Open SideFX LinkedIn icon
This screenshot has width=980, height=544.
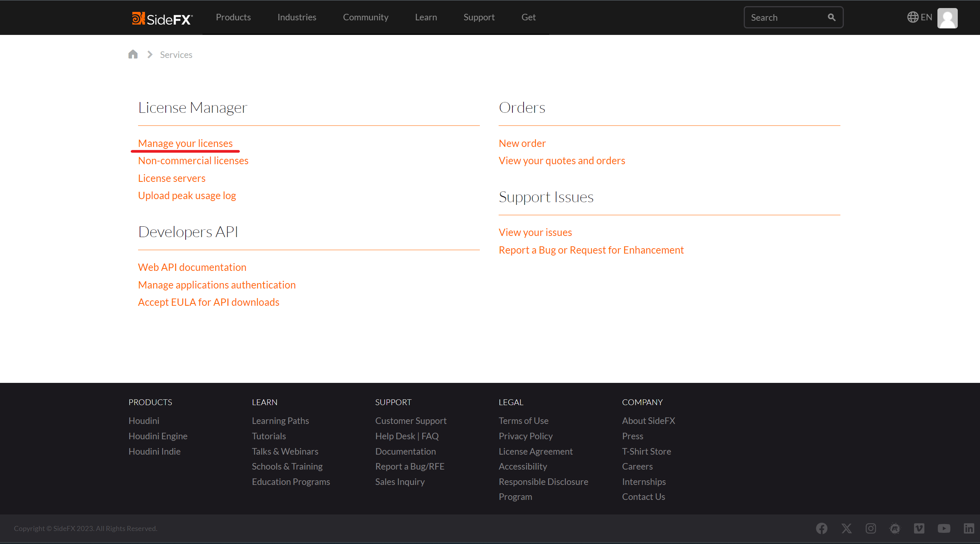(969, 528)
